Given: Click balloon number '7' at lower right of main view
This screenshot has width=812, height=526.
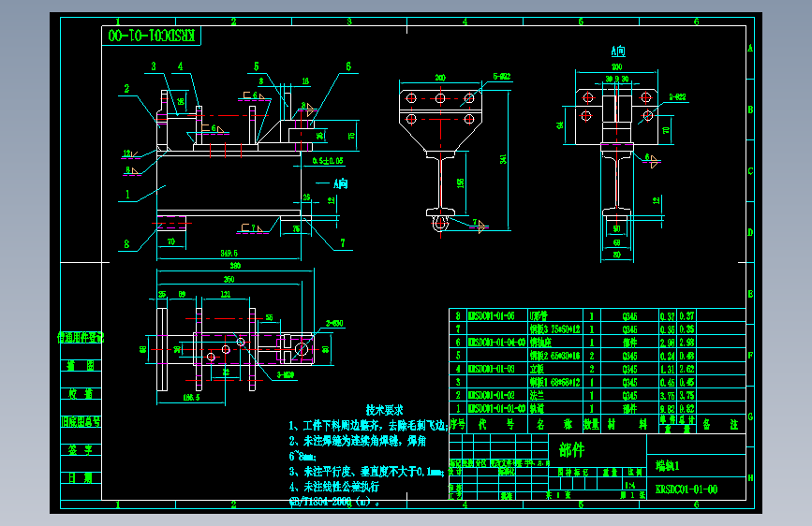Looking at the screenshot, I should [x=342, y=242].
